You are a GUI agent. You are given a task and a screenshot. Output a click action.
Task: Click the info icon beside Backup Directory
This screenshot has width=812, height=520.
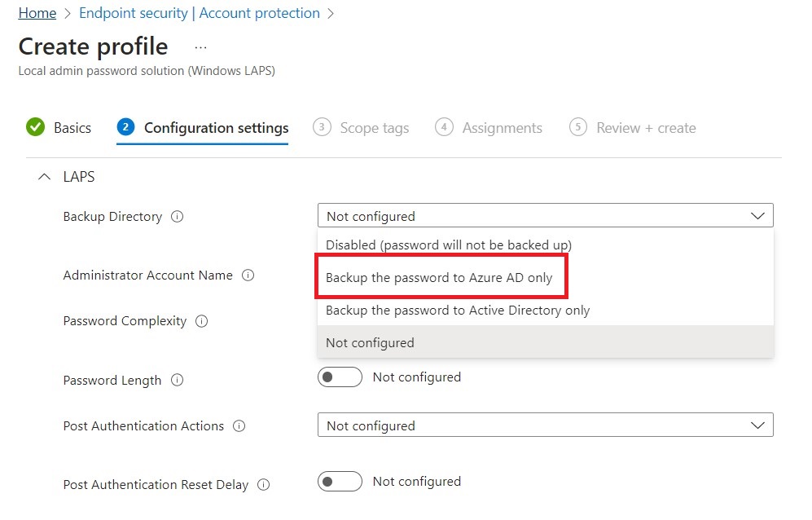click(x=178, y=217)
